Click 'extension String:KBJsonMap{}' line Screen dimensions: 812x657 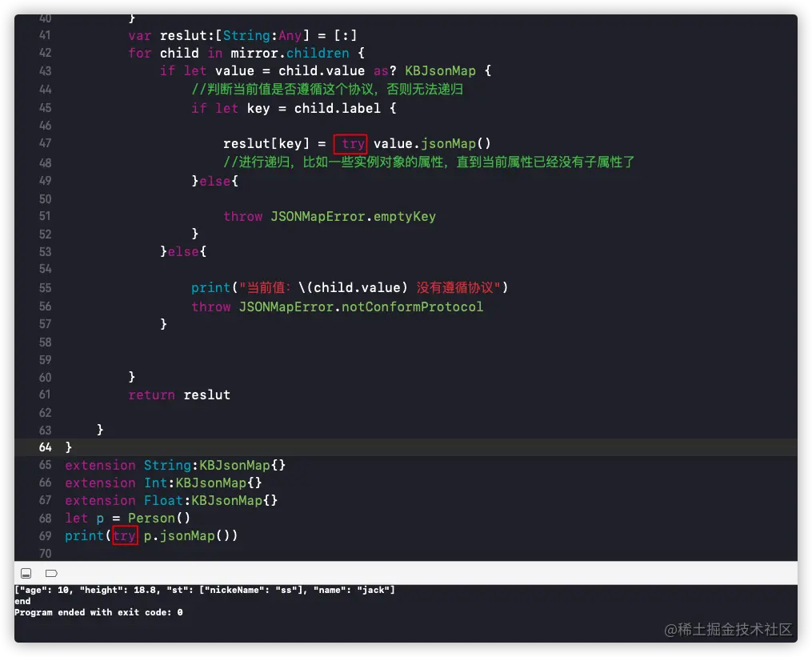(175, 465)
